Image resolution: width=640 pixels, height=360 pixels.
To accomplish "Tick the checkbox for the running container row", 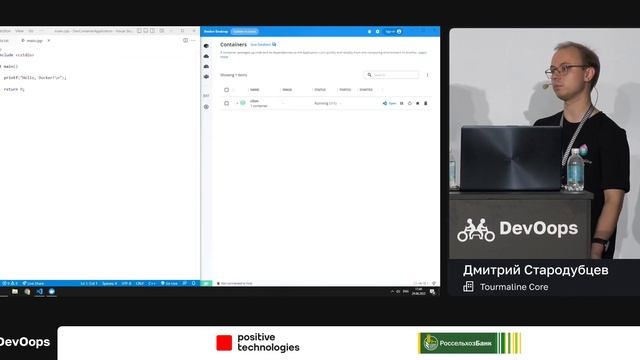I will click(227, 103).
